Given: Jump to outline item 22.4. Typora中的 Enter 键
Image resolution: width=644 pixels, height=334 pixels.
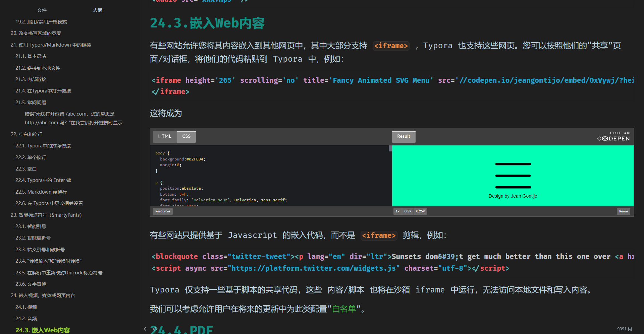Looking at the screenshot, I should (43, 180).
